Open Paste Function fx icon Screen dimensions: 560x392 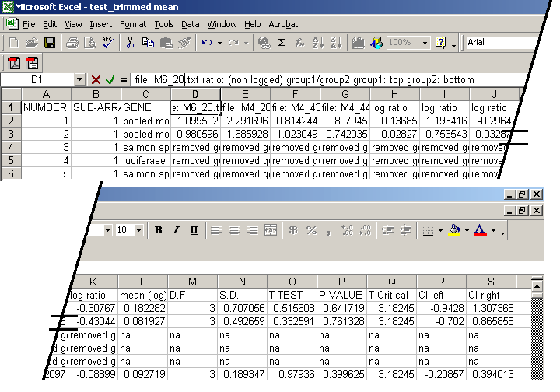pyautogui.click(x=299, y=43)
